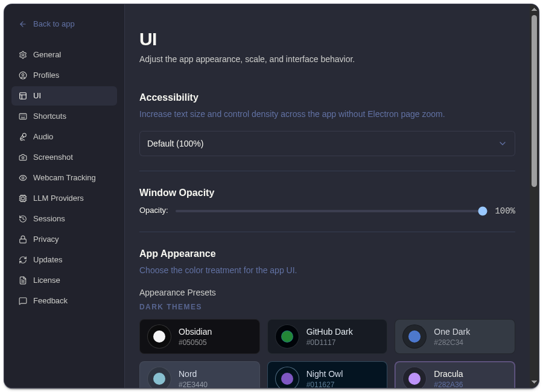Click the License document icon

tap(23, 280)
